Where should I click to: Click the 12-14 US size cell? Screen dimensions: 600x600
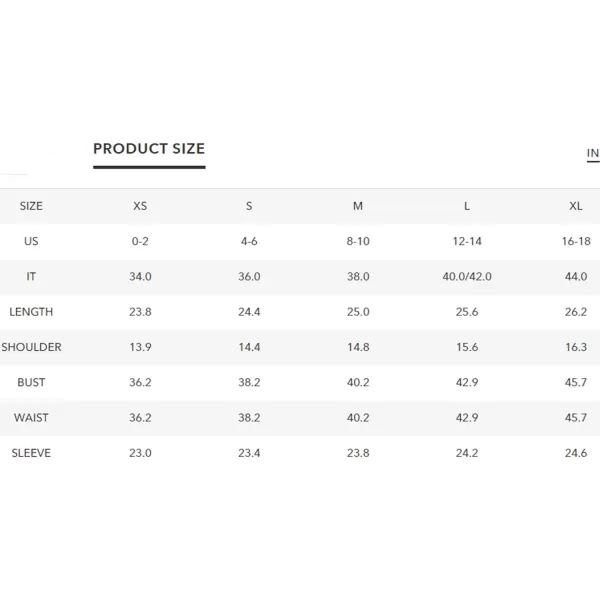coord(467,241)
